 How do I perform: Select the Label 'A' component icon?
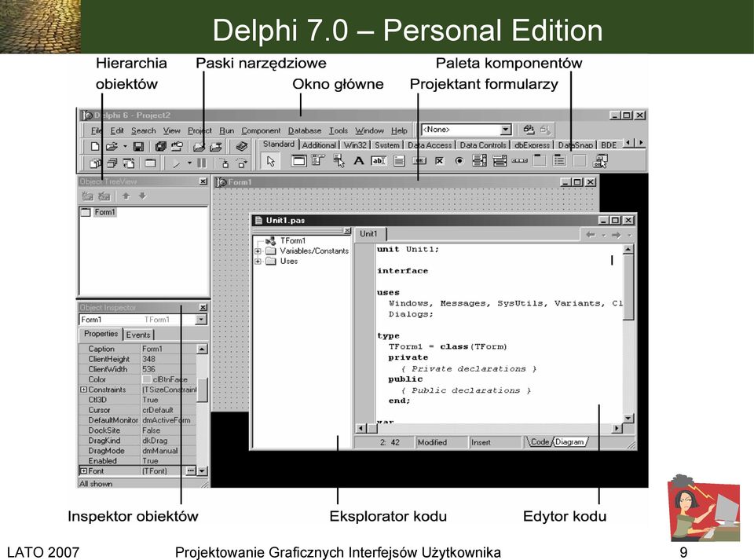click(x=359, y=160)
